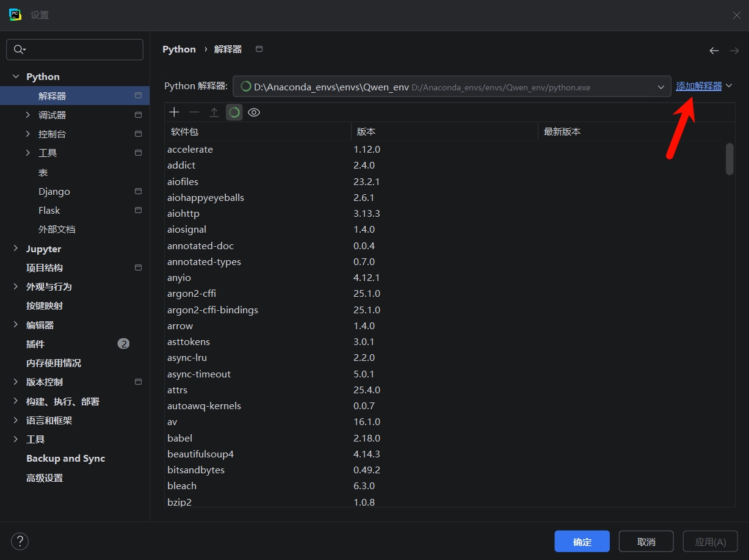Click the upgrade package arrow icon

[214, 112]
